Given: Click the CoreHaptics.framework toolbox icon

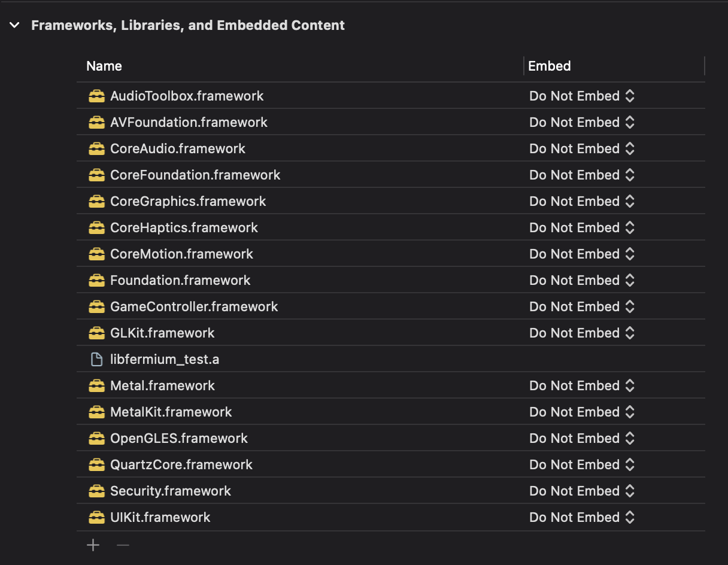Looking at the screenshot, I should [x=96, y=227].
